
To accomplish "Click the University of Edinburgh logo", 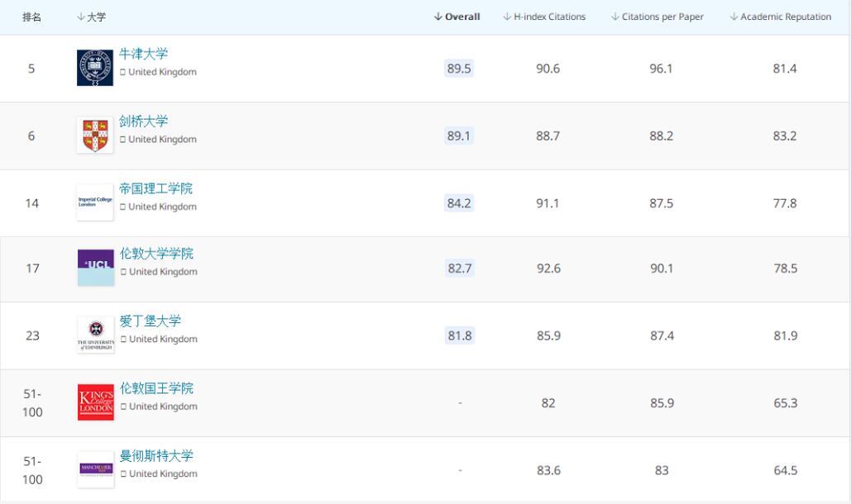I will [x=95, y=335].
